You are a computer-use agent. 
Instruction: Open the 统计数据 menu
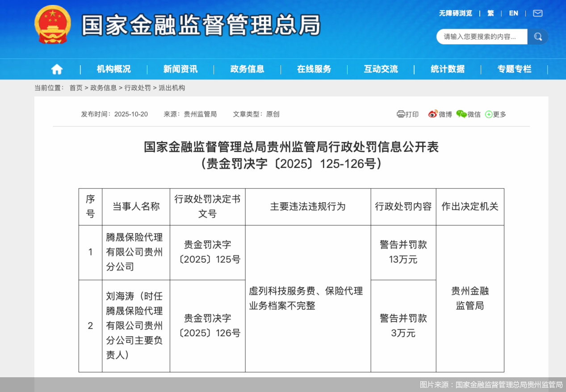pyautogui.click(x=448, y=69)
